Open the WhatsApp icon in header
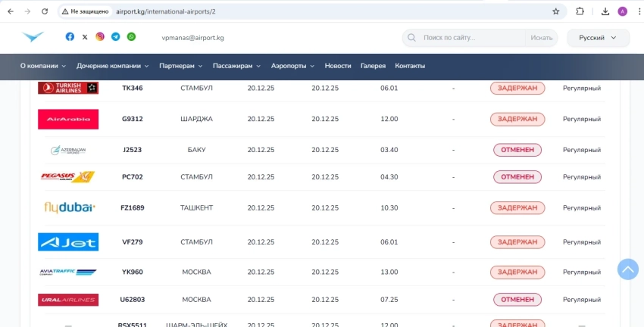The image size is (644, 327). tap(131, 37)
